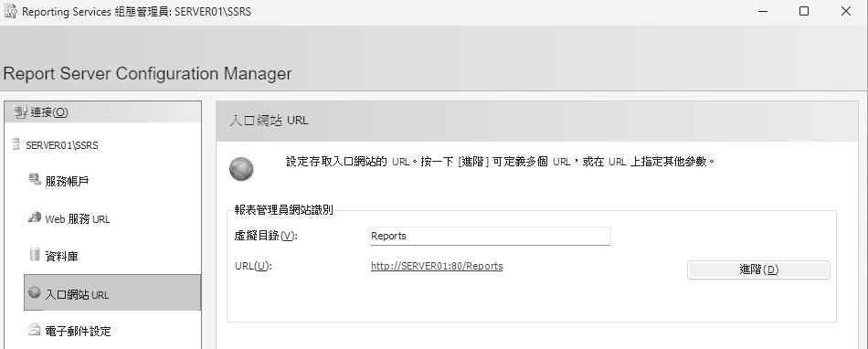868x349 pixels.
Task: Click the 虛擬目錄(V) label
Action: (266, 236)
